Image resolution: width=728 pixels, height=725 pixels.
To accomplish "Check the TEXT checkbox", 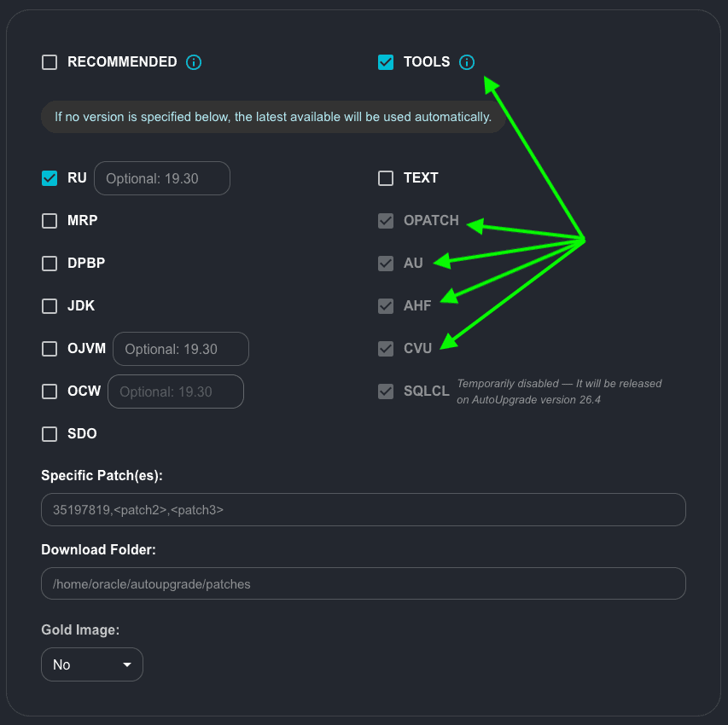I will click(x=386, y=178).
